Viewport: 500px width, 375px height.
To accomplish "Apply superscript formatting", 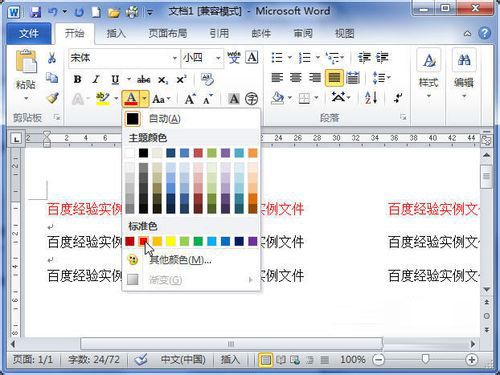I will (181, 80).
